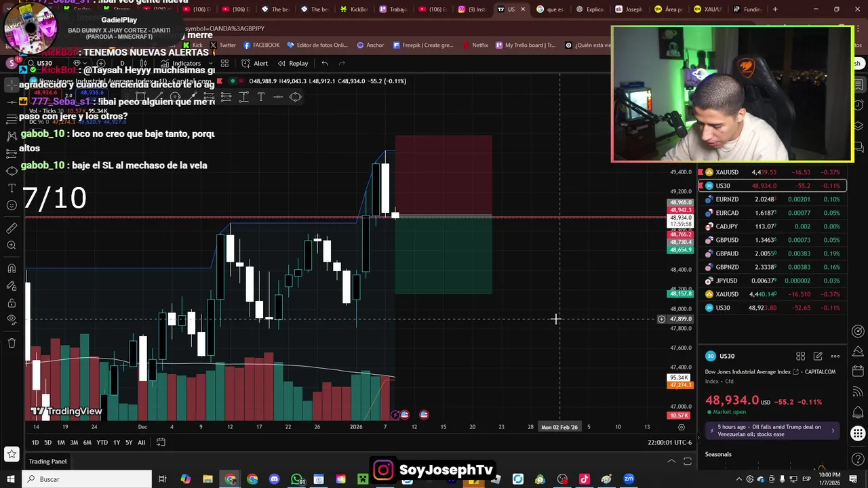Viewport: 868px width, 488px height.
Task: Expand the bottom panel with the chevron
Action: [x=671, y=462]
